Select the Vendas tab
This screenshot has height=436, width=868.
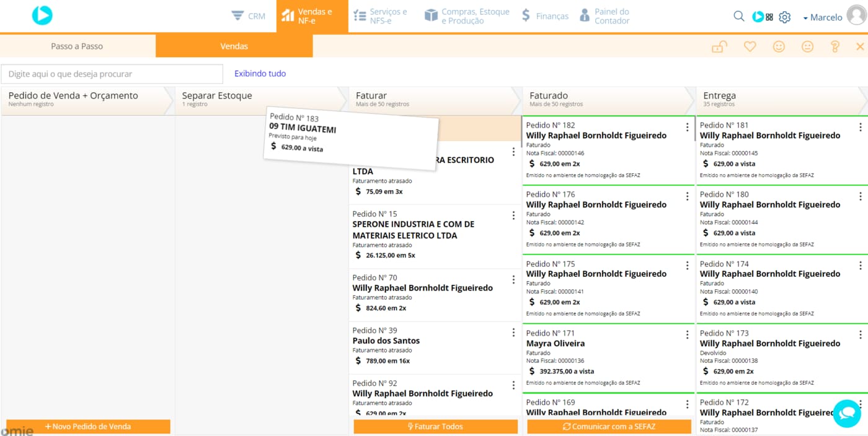(x=234, y=46)
